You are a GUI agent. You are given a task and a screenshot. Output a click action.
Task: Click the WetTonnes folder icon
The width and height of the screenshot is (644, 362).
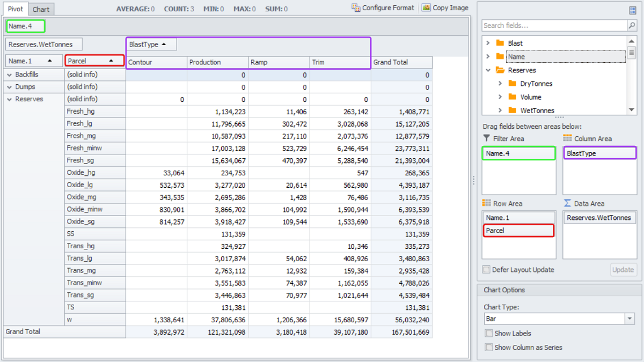(x=512, y=110)
